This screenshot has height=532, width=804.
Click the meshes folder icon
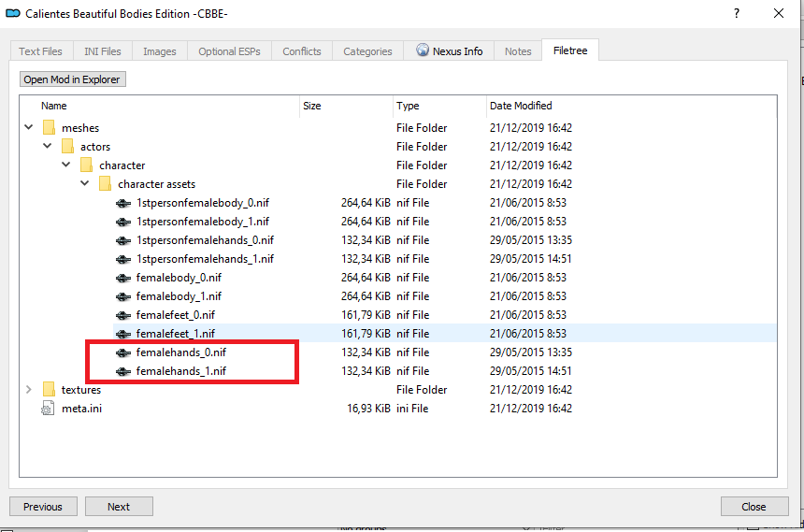click(49, 127)
